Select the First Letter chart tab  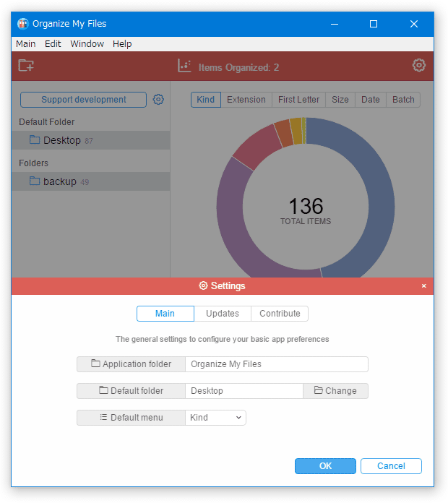click(298, 100)
